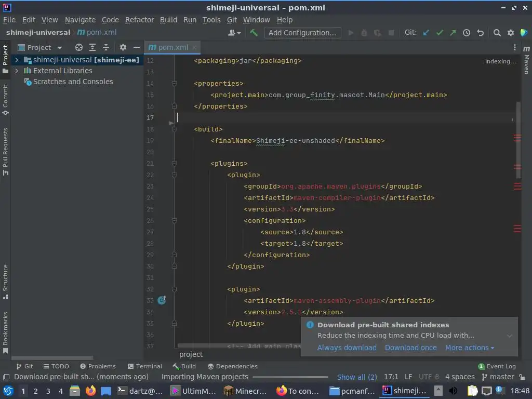Click the Build project hammer icon
The height and width of the screenshot is (399, 532).
(x=254, y=33)
